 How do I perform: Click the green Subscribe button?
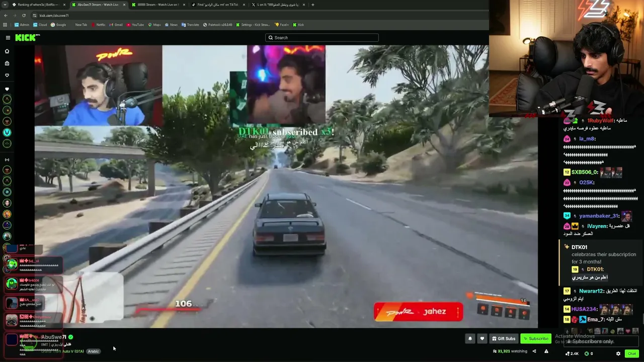(x=535, y=339)
